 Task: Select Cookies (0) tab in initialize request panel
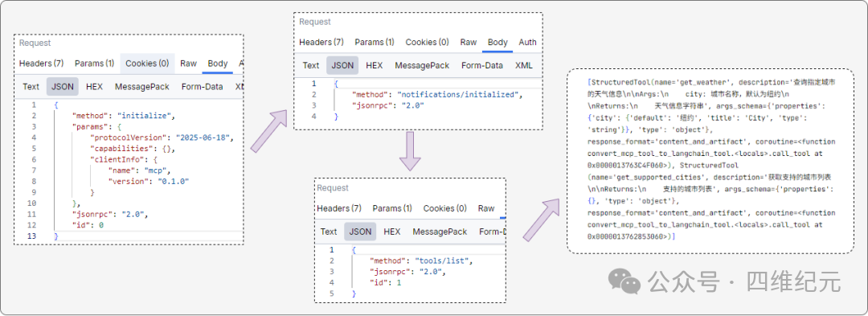(147, 64)
